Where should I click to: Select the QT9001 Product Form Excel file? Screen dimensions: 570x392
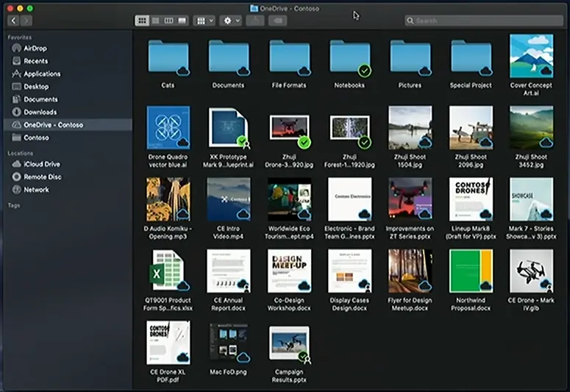click(168, 271)
